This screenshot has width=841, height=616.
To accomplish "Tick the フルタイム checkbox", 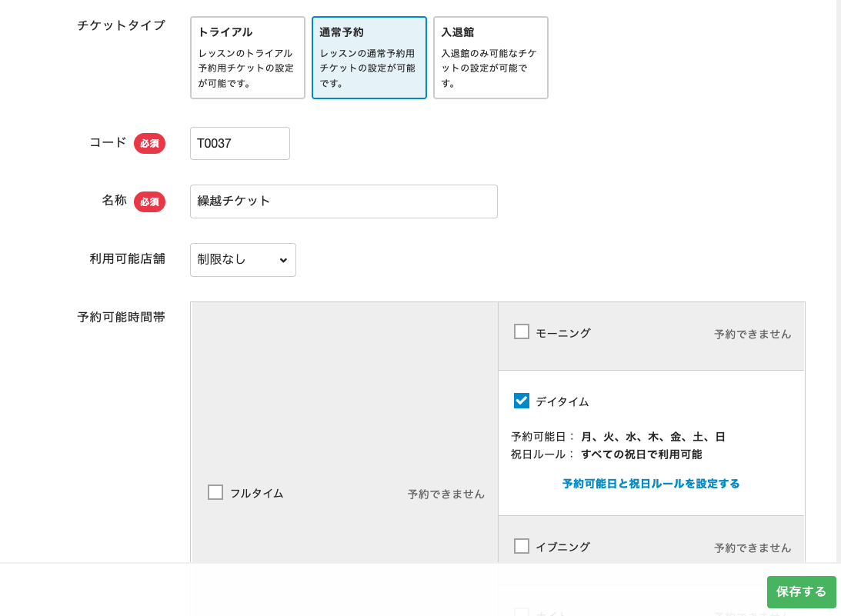I will [x=215, y=492].
